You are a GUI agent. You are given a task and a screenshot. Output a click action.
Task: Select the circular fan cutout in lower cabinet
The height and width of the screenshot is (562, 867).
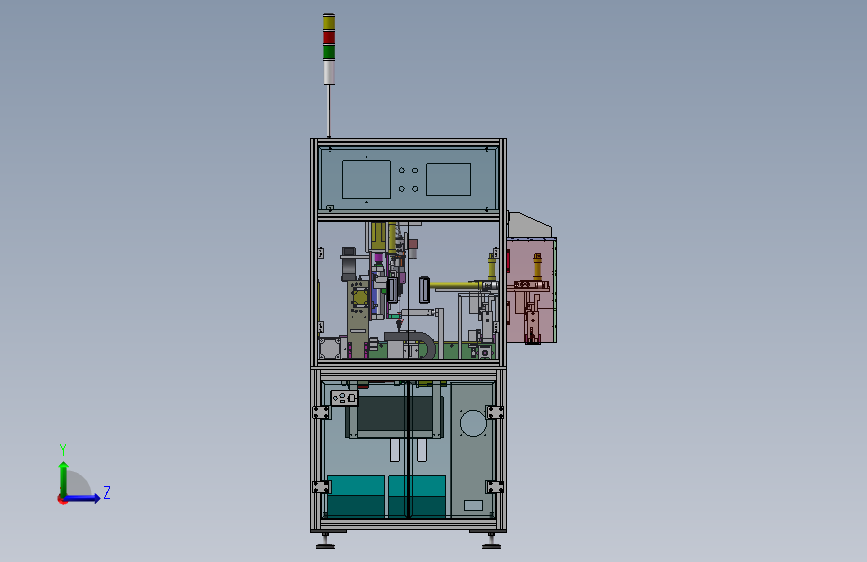pos(473,423)
